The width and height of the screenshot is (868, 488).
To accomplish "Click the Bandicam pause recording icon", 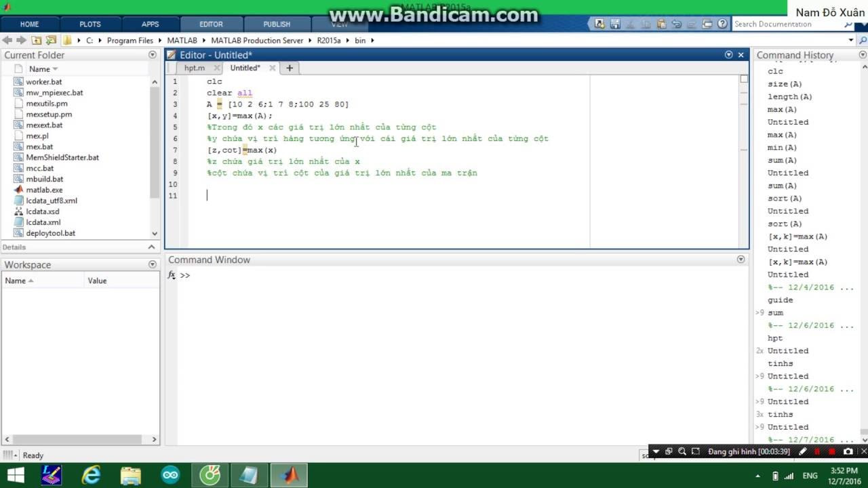I will (x=817, y=451).
